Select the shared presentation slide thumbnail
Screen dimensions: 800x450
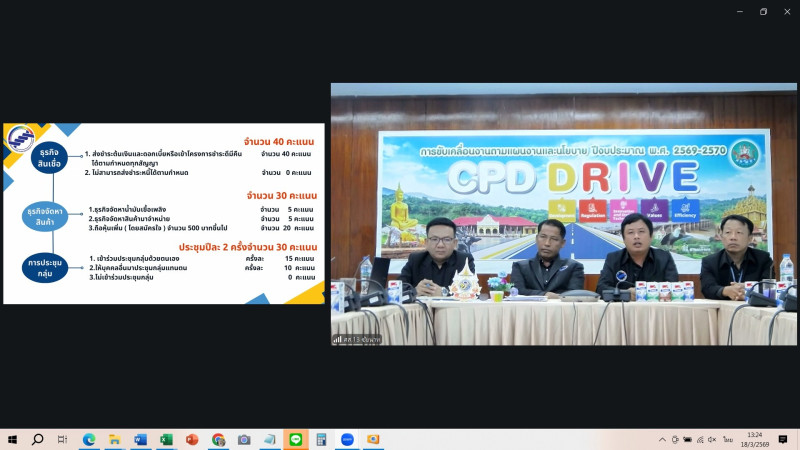[164, 212]
